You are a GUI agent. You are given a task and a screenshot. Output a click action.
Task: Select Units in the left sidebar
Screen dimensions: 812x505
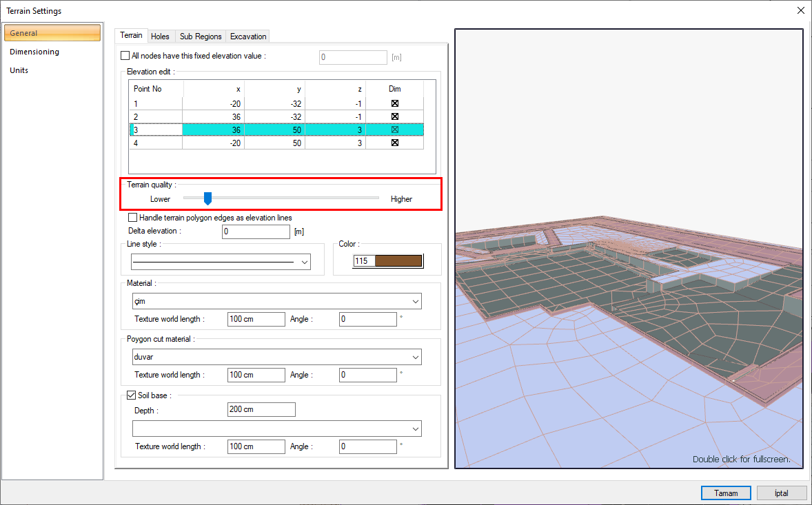coord(19,70)
